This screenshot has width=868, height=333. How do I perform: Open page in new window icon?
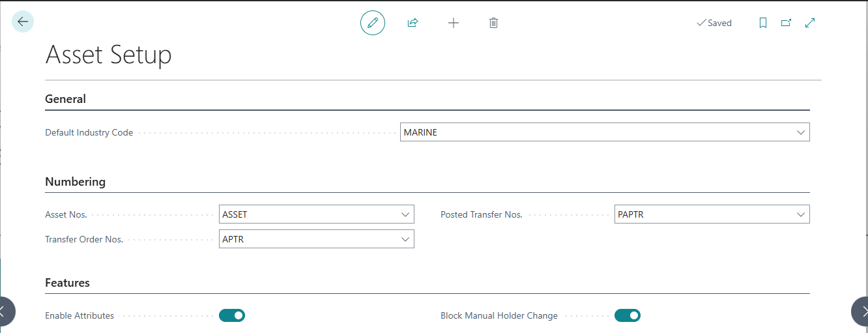787,23
